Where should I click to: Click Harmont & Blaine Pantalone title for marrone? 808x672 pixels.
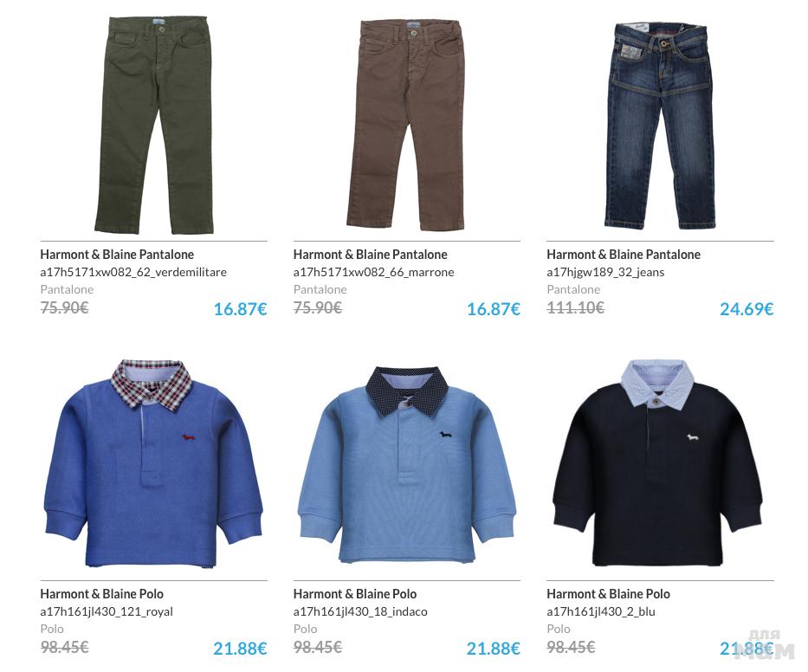[370, 255]
